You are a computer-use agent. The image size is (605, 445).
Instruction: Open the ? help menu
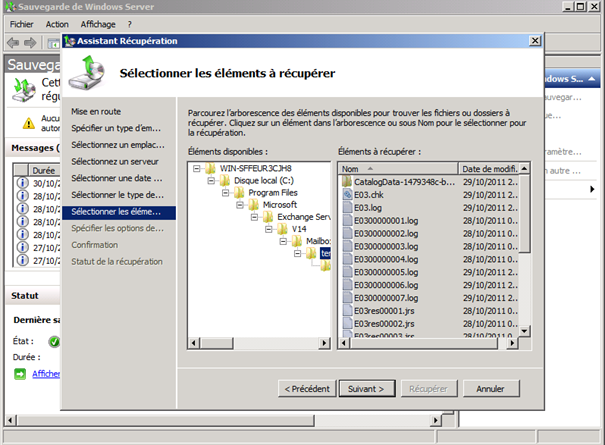click(x=130, y=24)
